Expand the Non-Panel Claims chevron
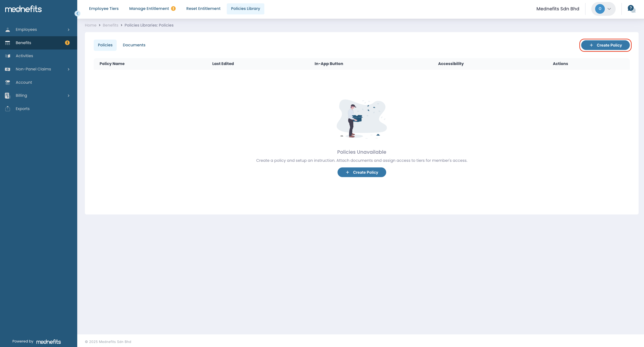 tap(68, 69)
